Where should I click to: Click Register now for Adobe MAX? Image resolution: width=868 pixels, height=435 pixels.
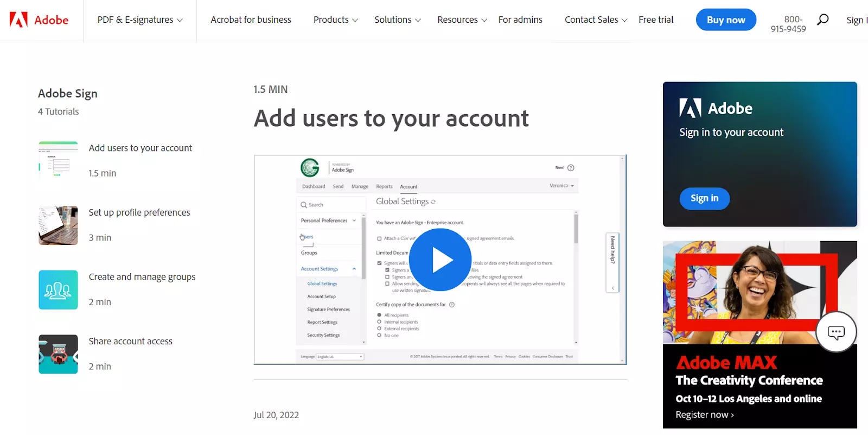point(704,415)
